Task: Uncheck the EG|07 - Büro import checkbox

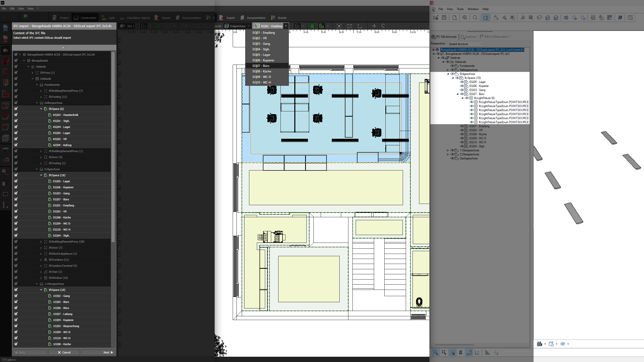Action: click(x=16, y=199)
